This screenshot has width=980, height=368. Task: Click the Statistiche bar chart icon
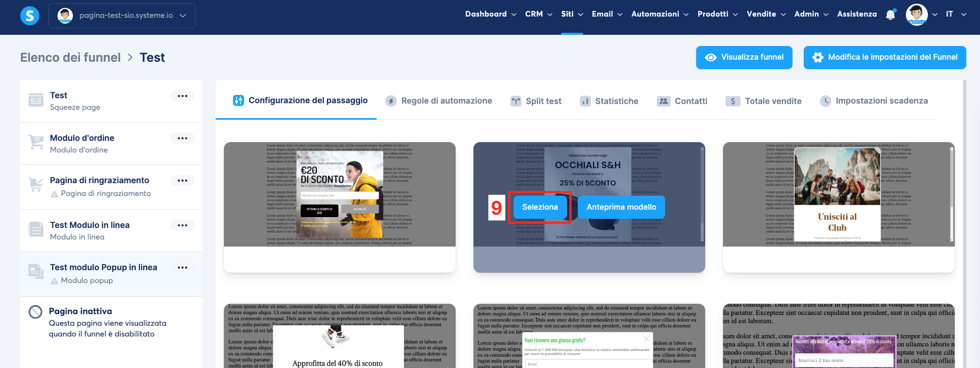[585, 101]
